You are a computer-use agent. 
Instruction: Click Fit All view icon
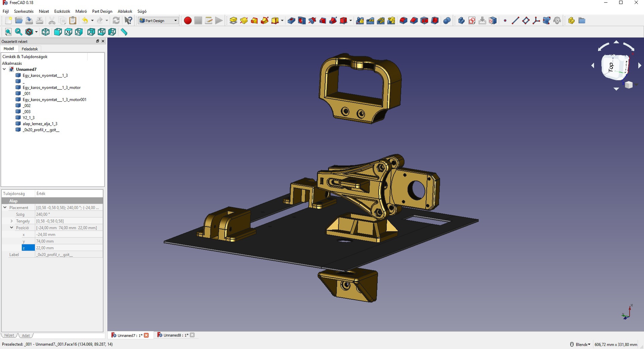(x=8, y=32)
